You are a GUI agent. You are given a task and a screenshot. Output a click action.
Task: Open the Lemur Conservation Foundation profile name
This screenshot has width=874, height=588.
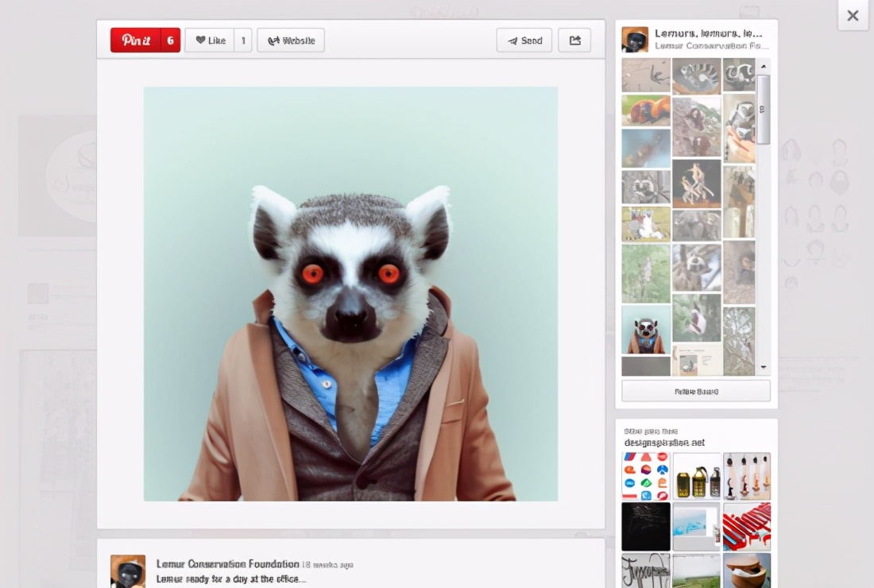227,563
